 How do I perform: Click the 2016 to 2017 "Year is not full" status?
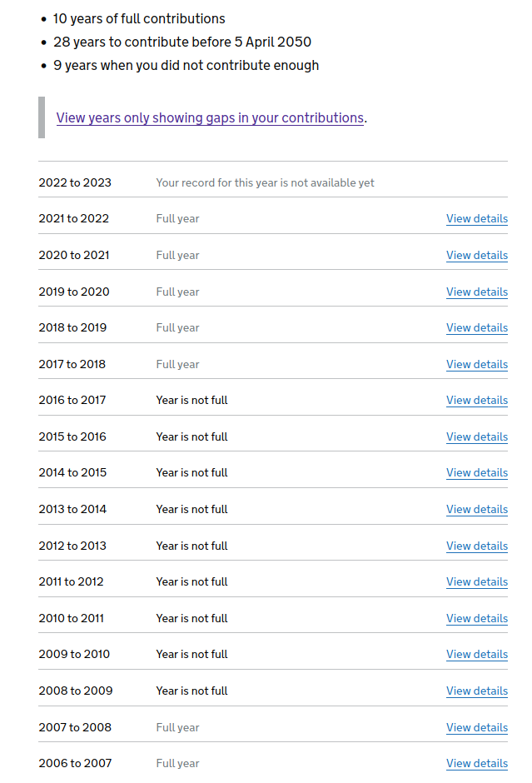coord(191,401)
